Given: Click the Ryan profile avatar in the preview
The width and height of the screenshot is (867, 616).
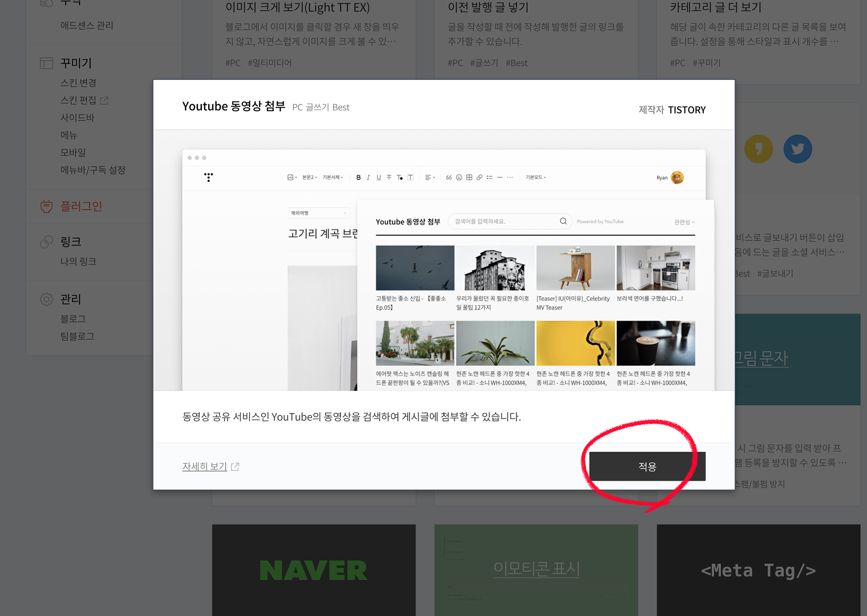Looking at the screenshot, I should point(677,178).
